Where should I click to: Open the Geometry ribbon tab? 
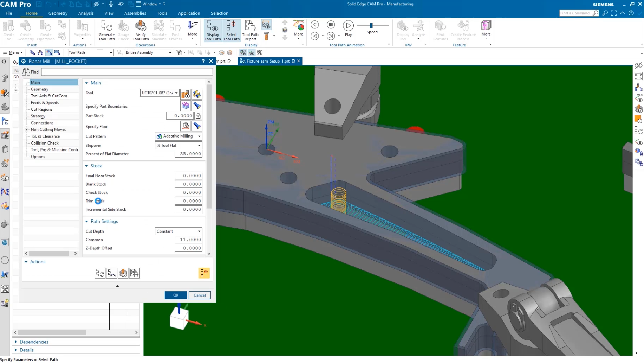(58, 13)
